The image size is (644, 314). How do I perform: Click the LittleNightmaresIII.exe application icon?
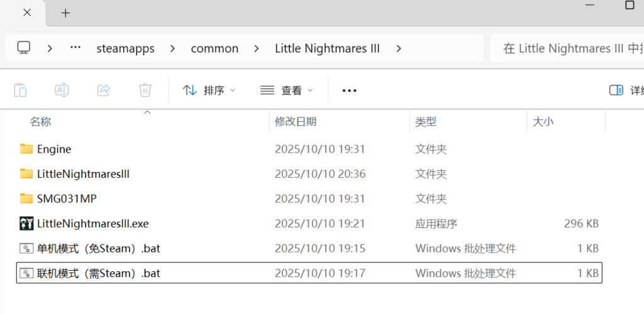pos(26,224)
